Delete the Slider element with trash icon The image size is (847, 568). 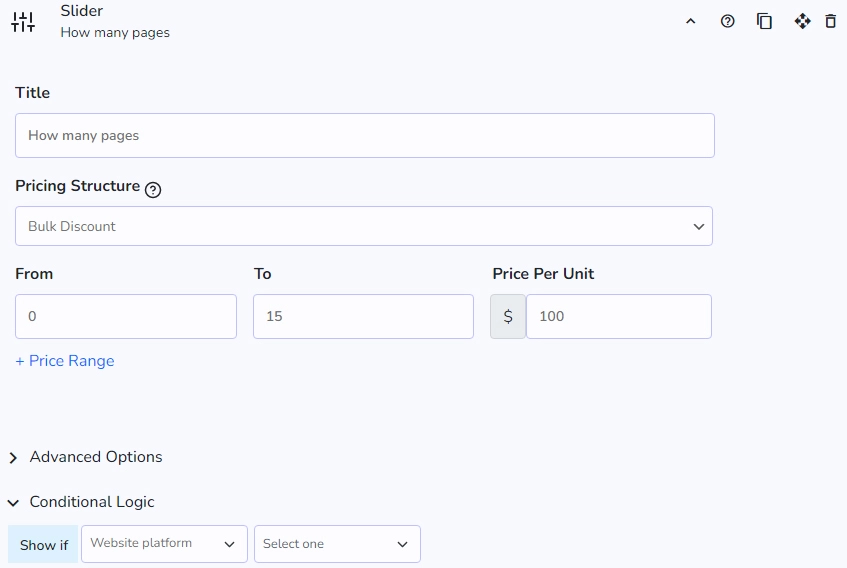click(x=831, y=22)
